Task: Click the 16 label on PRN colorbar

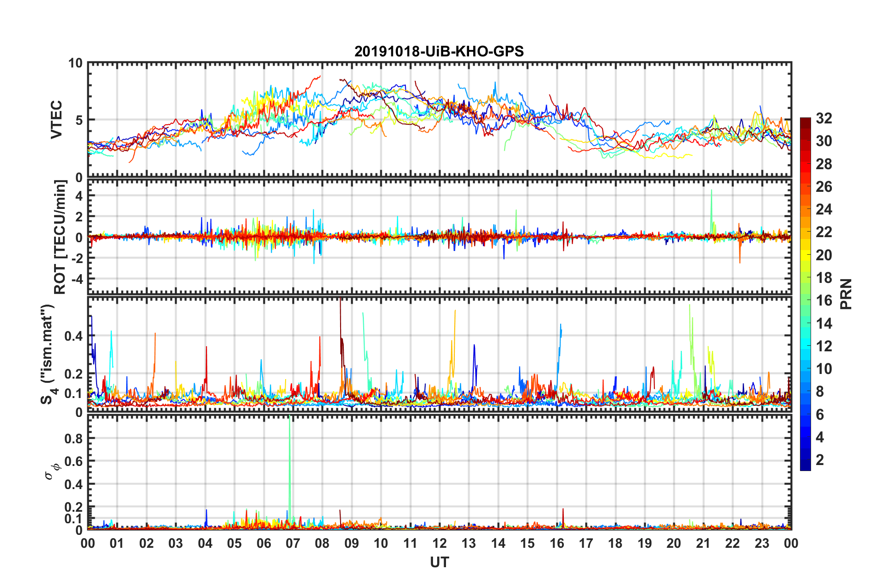Action: point(824,300)
